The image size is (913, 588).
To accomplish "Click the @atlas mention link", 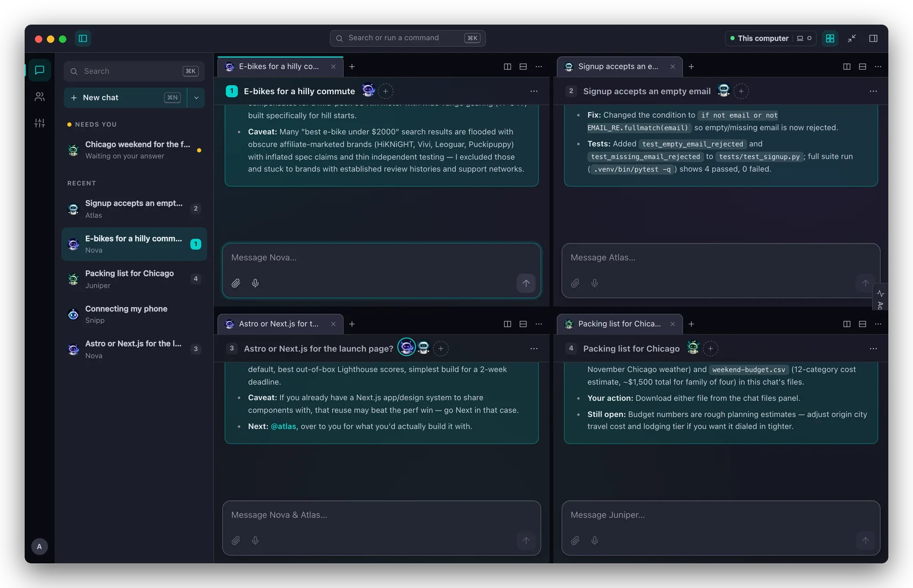I will (x=283, y=427).
